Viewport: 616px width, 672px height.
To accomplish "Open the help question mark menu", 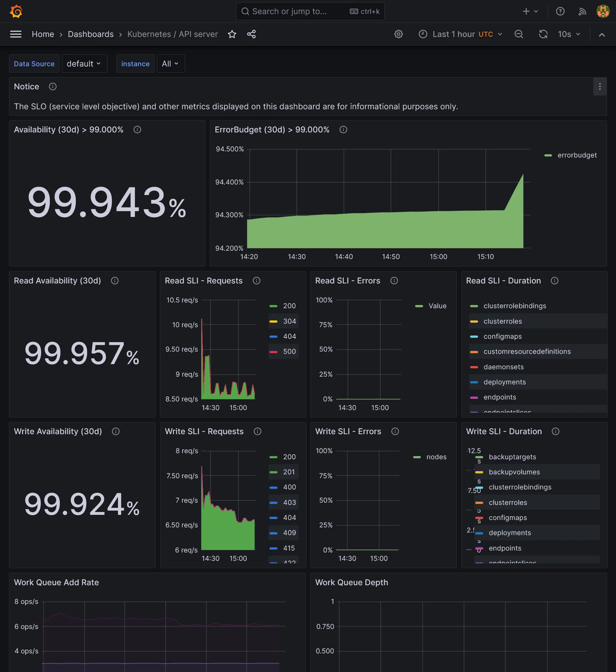I will tap(560, 11).
